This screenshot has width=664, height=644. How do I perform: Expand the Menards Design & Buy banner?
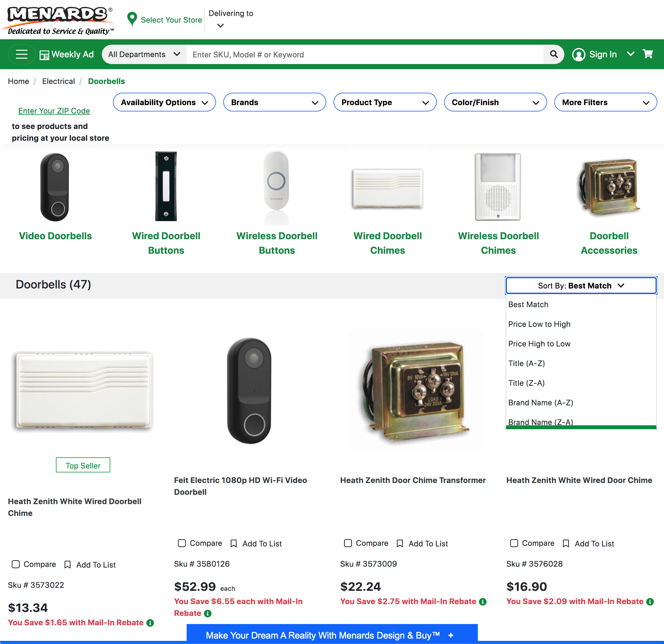pos(450,635)
